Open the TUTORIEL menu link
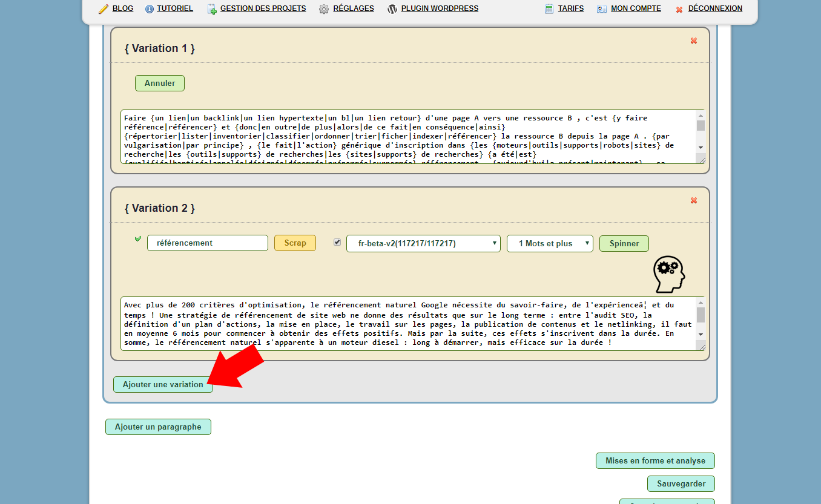821x504 pixels. (x=175, y=8)
